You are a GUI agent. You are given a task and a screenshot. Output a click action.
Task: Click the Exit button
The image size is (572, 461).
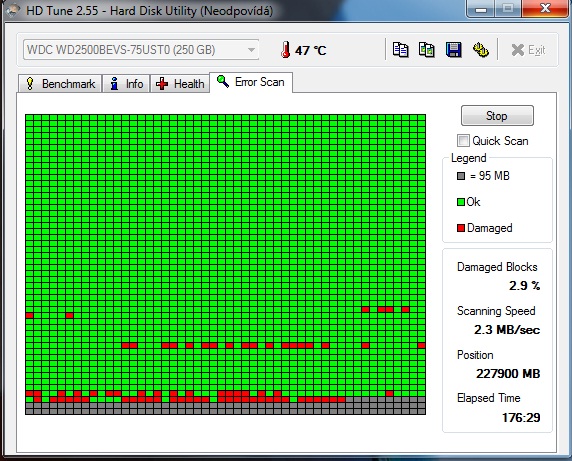(x=528, y=50)
